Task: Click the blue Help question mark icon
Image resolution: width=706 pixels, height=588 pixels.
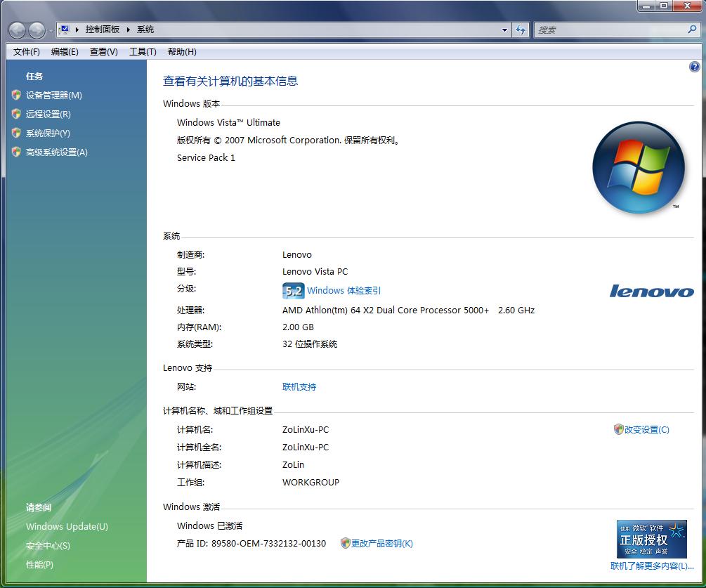Action: coord(694,67)
